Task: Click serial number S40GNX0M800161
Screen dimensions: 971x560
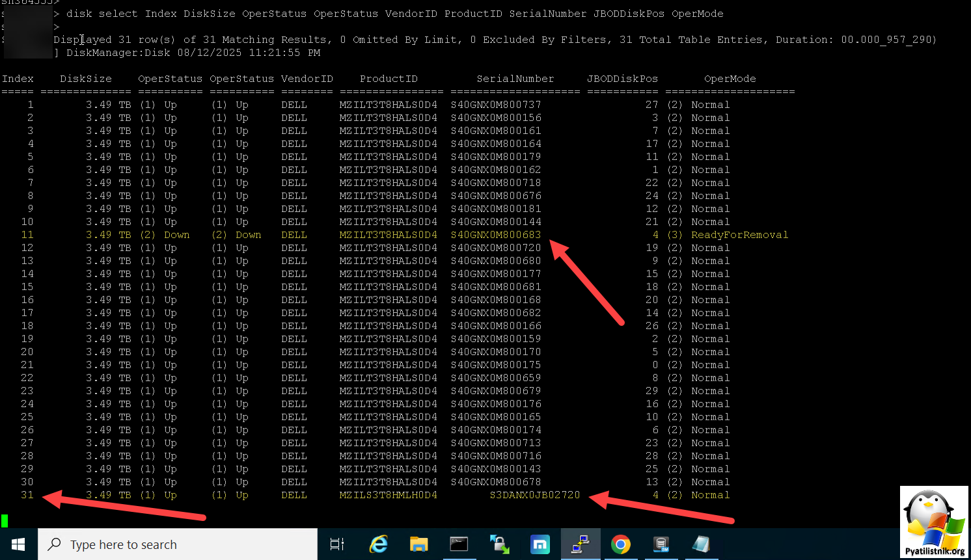Action: pos(496,131)
